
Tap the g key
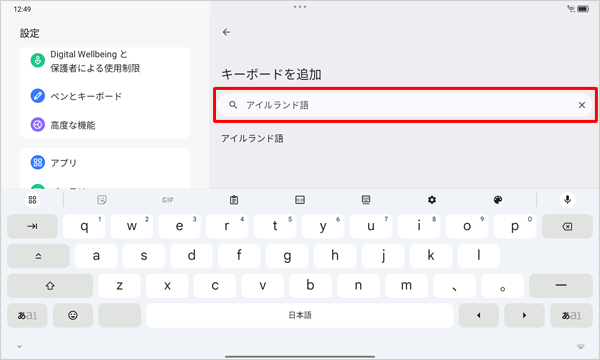287,256
